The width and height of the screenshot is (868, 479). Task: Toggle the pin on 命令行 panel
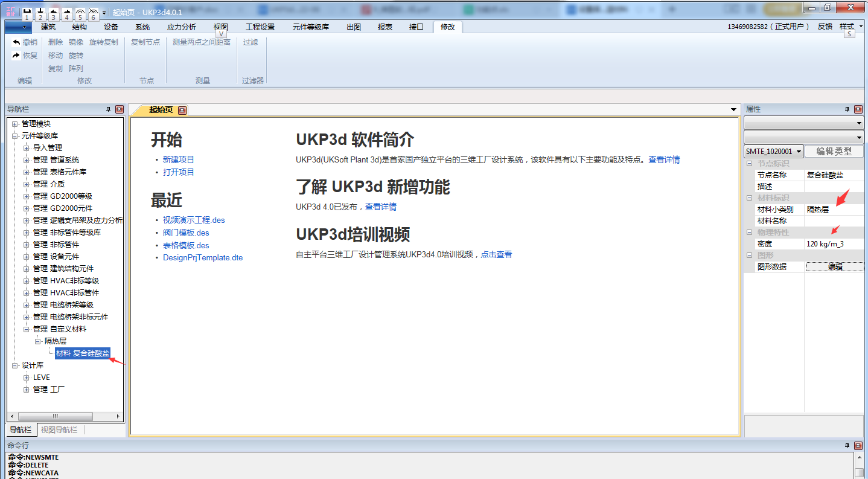click(x=847, y=445)
